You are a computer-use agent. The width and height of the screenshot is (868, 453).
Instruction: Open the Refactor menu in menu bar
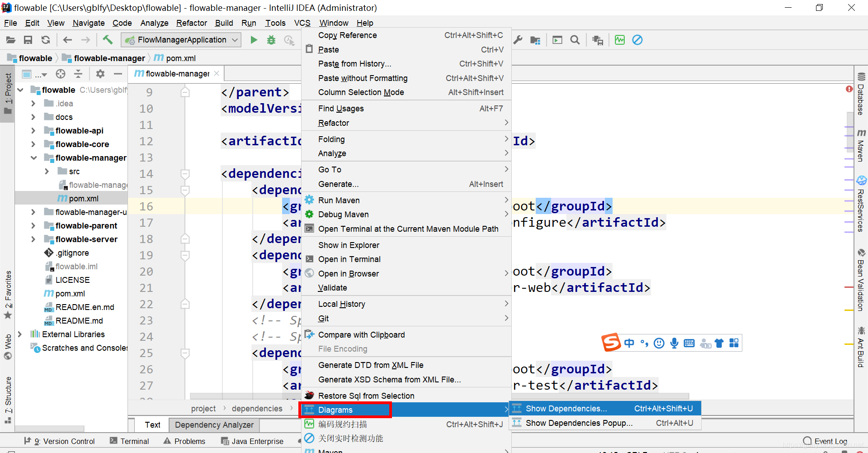click(192, 23)
